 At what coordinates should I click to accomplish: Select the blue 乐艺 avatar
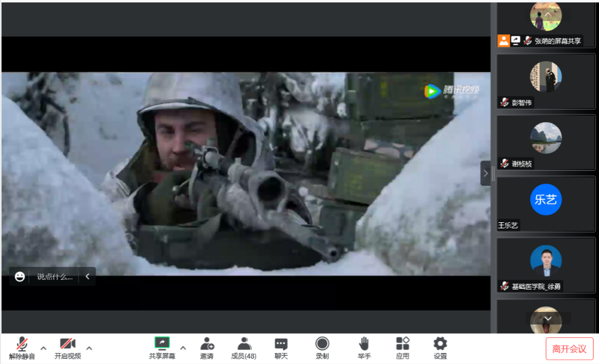[546, 199]
